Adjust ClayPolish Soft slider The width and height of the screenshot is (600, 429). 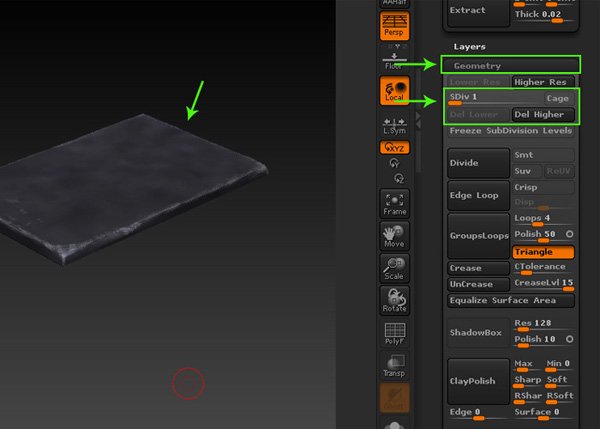pos(559,381)
